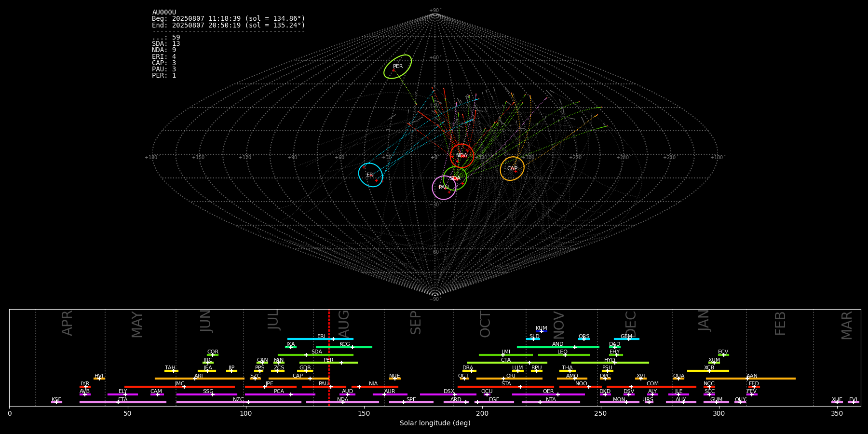Select the Beg: 20250807 11:18:39 line

pos(229,19)
